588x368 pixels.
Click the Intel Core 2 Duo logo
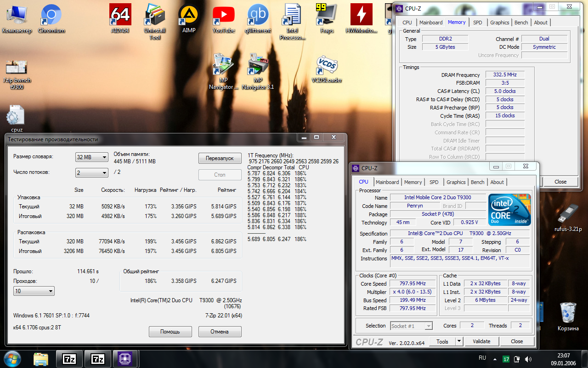(x=509, y=209)
